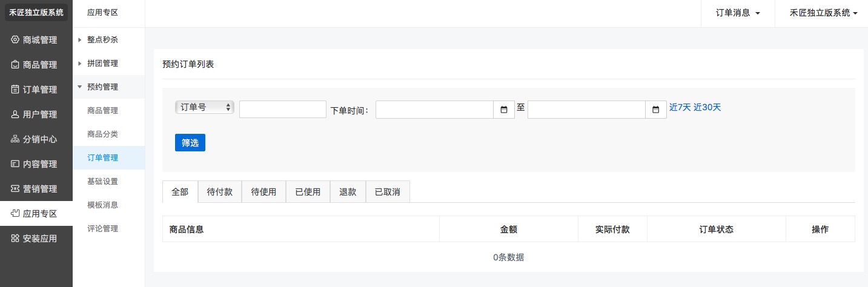Image resolution: width=868 pixels, height=287 pixels.
Task: Open the start date calendar picker icon
Action: click(x=504, y=110)
